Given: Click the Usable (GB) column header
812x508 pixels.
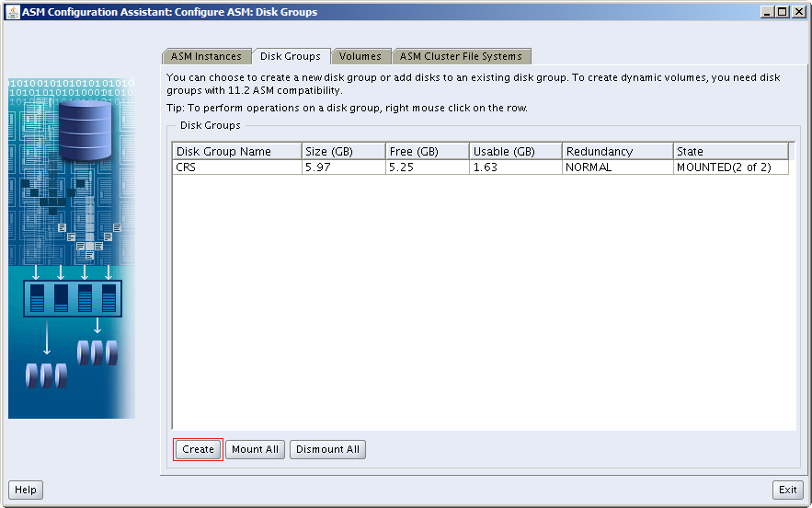Looking at the screenshot, I should pyautogui.click(x=515, y=152).
